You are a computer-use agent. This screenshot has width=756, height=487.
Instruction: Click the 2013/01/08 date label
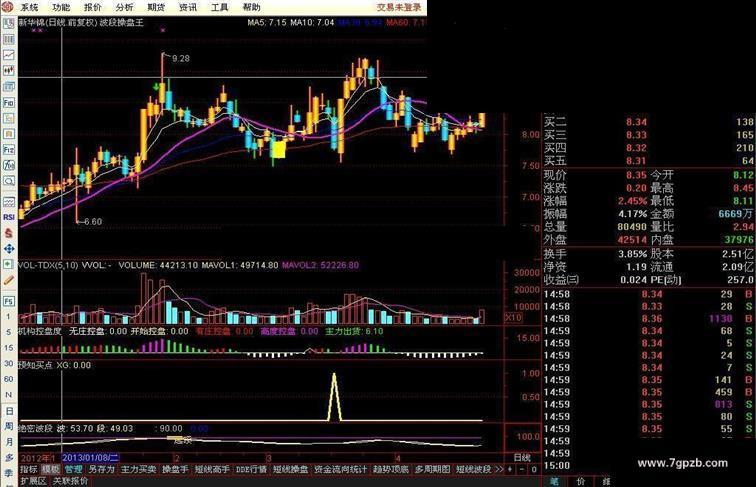point(91,457)
